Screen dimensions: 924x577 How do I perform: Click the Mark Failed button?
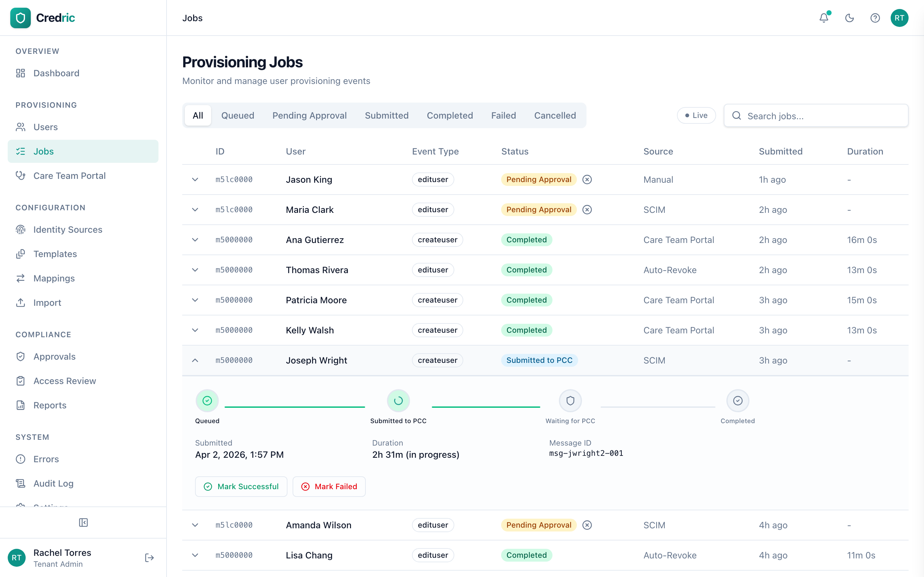pos(329,486)
